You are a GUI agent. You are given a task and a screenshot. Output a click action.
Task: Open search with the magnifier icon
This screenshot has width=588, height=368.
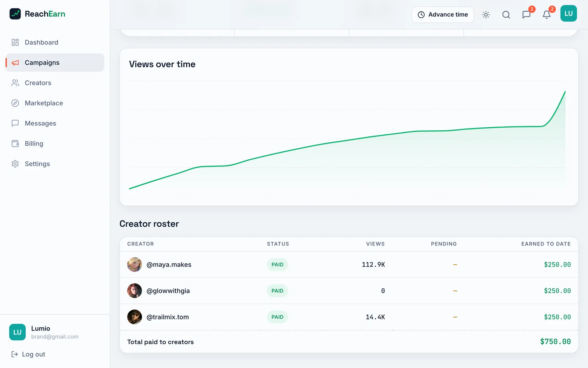click(x=506, y=15)
